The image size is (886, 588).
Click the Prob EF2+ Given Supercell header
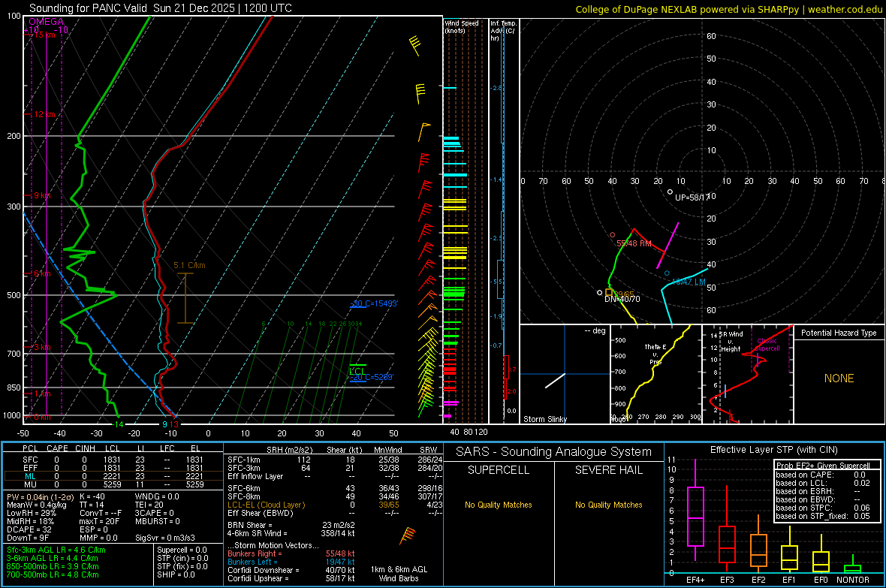tap(823, 466)
